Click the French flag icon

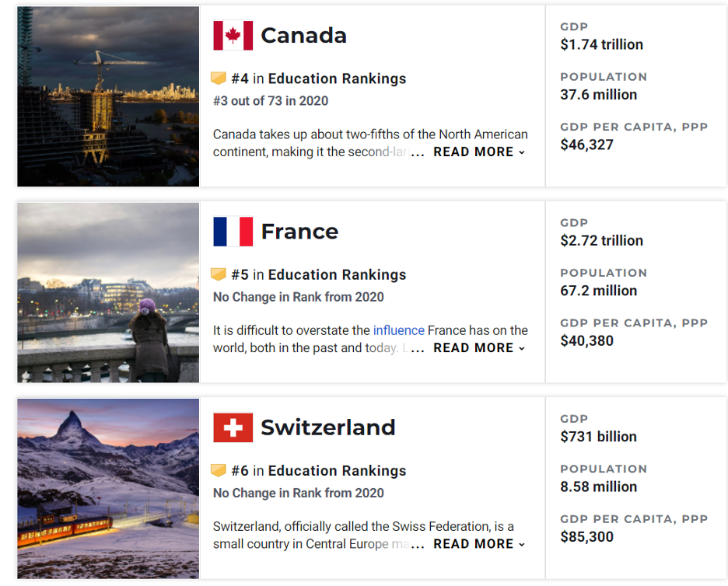tap(233, 232)
